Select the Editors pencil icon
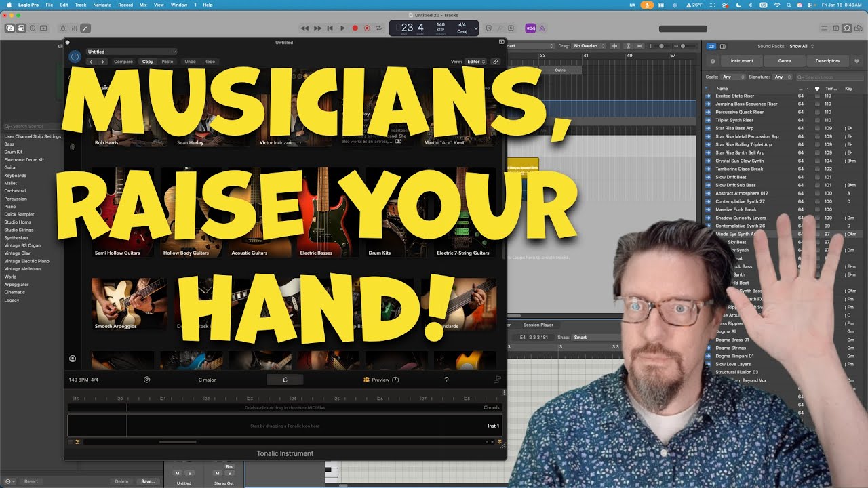This screenshot has height=488, width=868. click(85, 28)
